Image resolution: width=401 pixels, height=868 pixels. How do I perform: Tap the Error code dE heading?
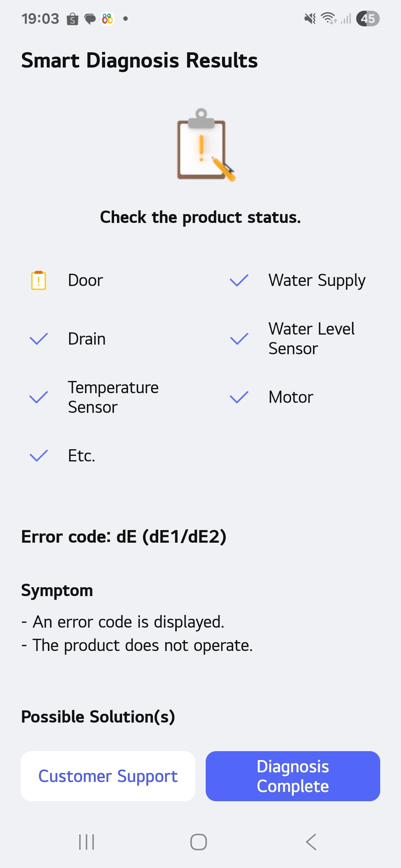point(124,536)
